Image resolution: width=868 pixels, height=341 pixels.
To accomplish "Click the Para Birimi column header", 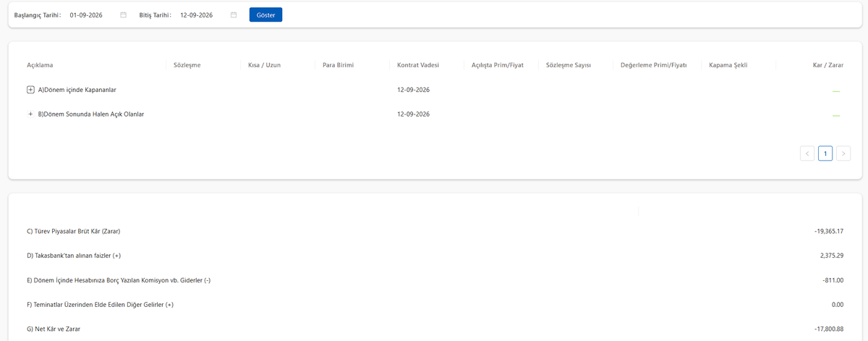I will click(338, 65).
